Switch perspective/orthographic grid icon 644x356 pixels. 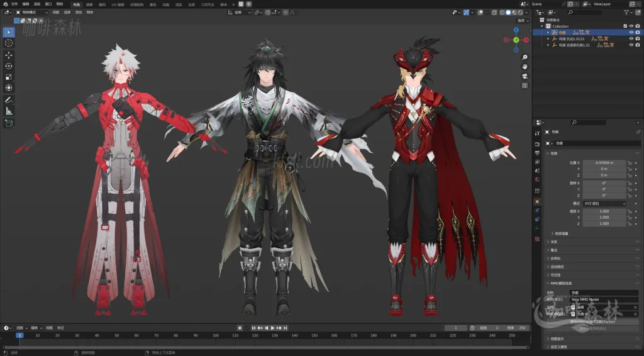[525, 86]
